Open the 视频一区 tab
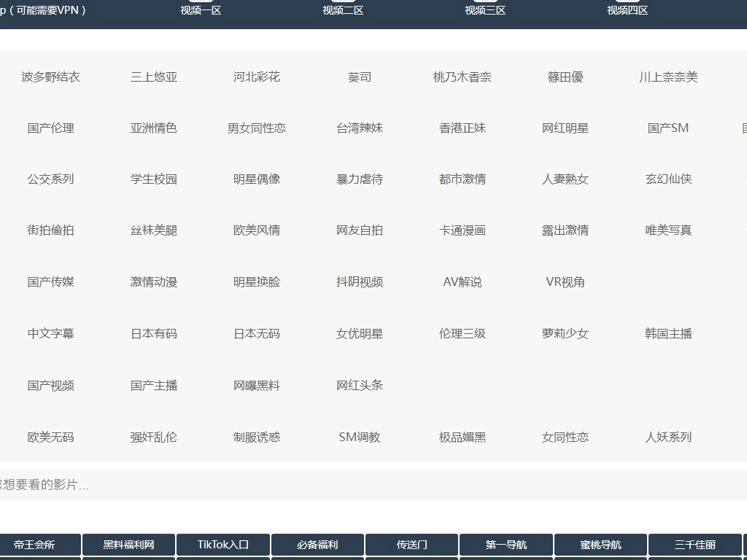 (201, 10)
